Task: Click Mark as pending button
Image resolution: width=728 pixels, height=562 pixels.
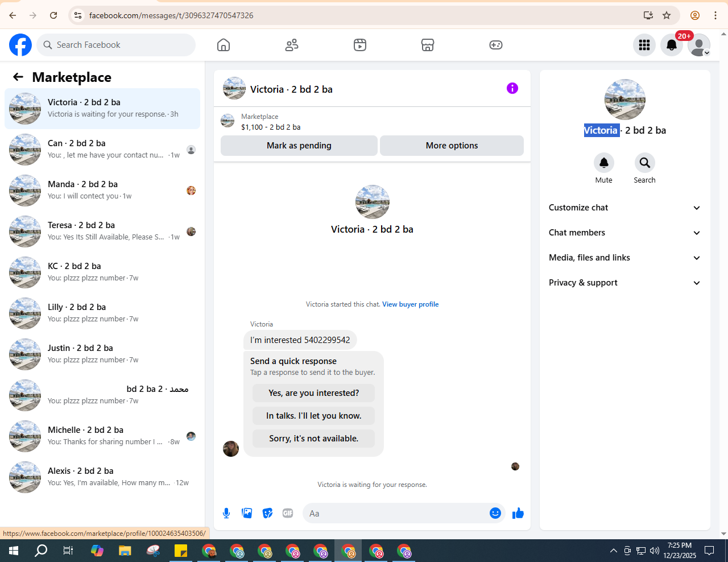Action: (299, 146)
